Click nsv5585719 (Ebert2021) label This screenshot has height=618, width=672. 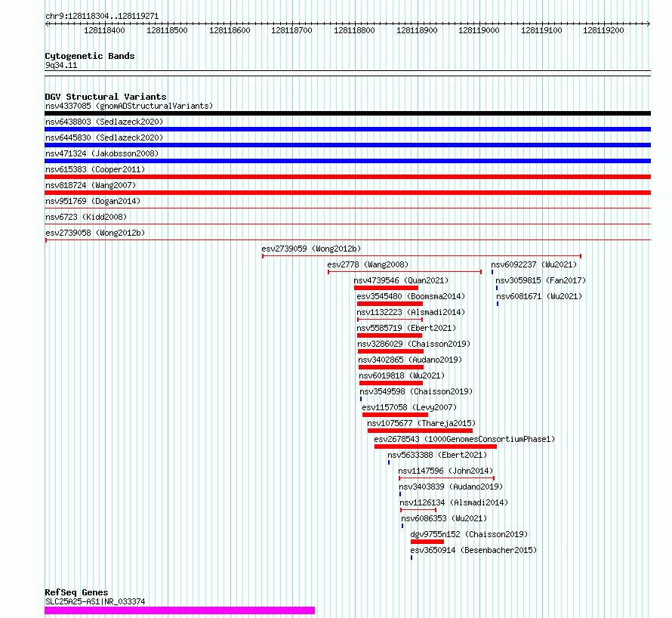click(x=406, y=328)
